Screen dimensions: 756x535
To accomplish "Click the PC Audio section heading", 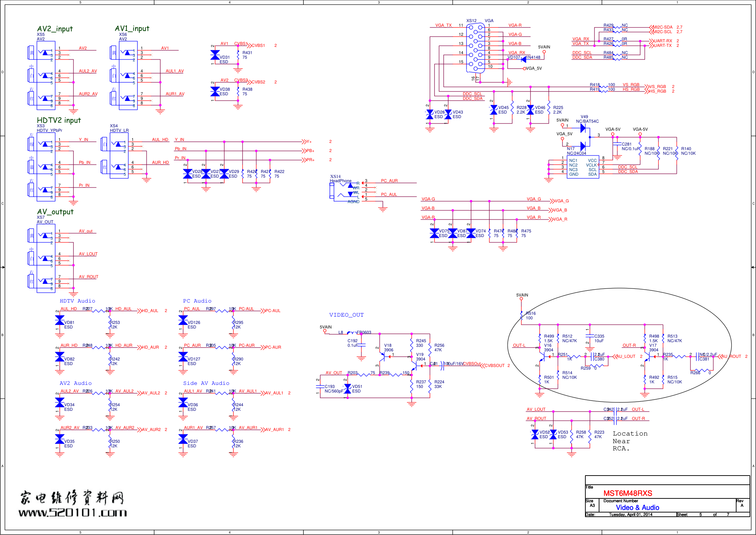I will [197, 301].
